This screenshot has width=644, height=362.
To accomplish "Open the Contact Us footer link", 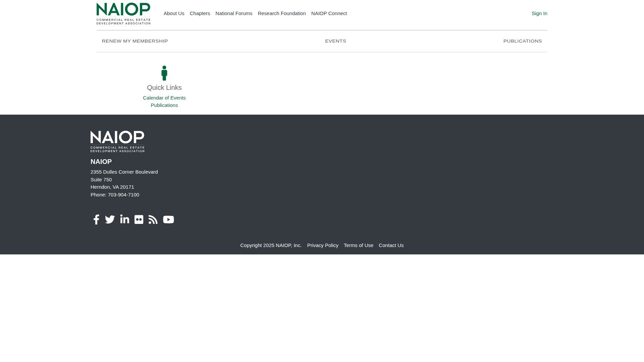I will (x=391, y=245).
